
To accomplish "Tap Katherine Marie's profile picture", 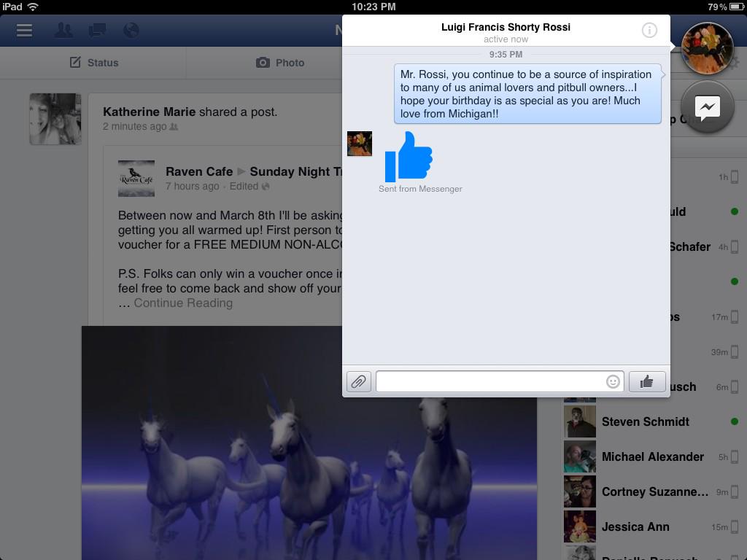I will pyautogui.click(x=55, y=119).
